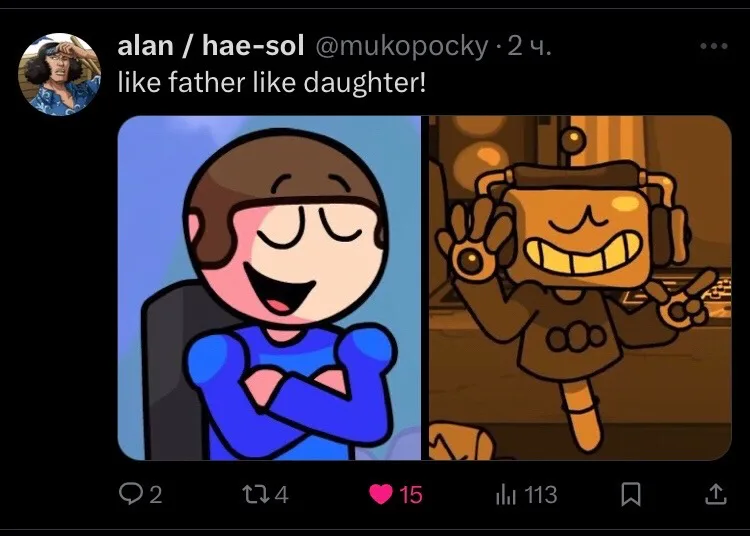Click the retweet arrows icon
The image size is (750, 536).
coord(254,494)
